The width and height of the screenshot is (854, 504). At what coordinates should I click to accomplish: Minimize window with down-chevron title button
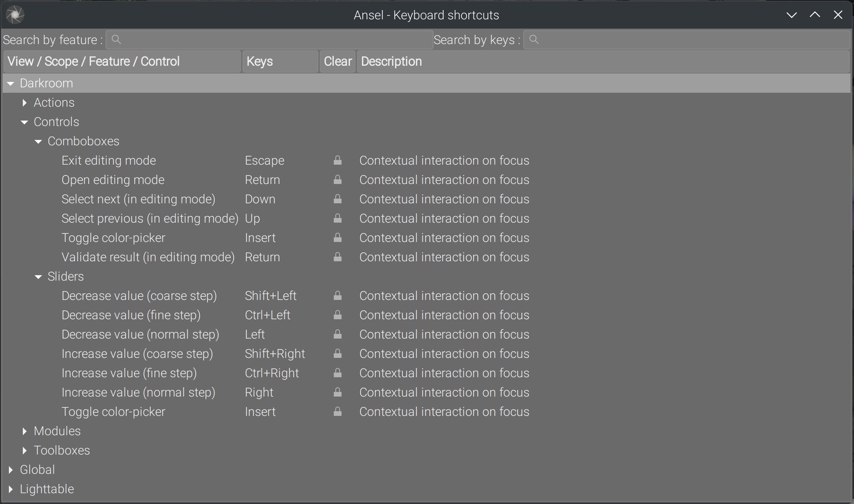[792, 15]
